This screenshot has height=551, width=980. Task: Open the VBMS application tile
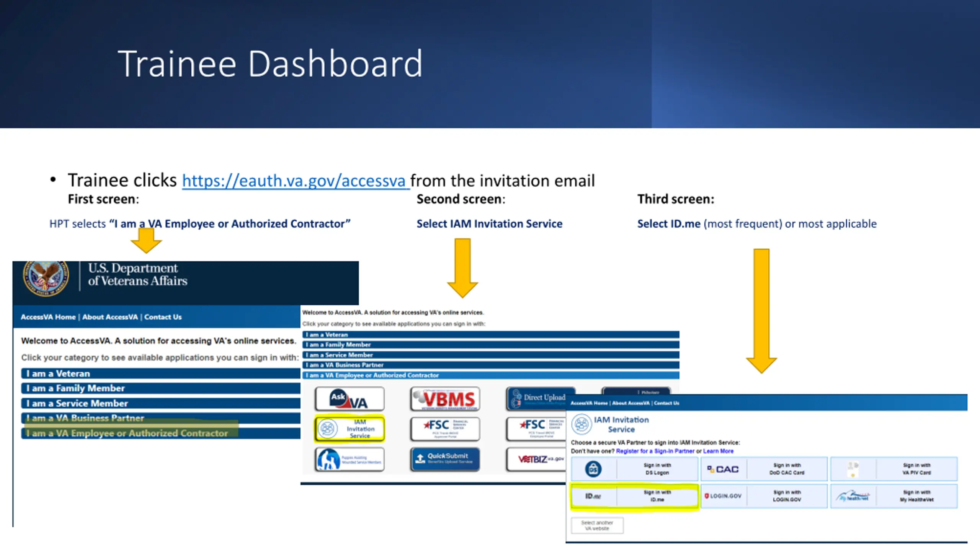pyautogui.click(x=445, y=399)
